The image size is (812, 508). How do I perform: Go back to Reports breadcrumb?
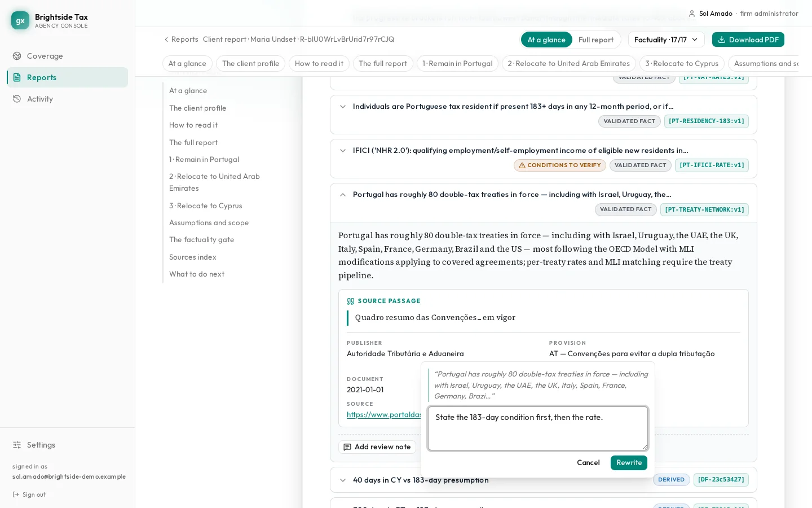click(181, 40)
